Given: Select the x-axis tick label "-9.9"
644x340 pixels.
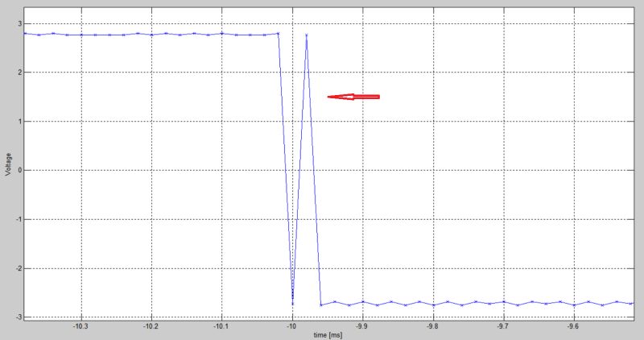Looking at the screenshot, I should point(361,326).
